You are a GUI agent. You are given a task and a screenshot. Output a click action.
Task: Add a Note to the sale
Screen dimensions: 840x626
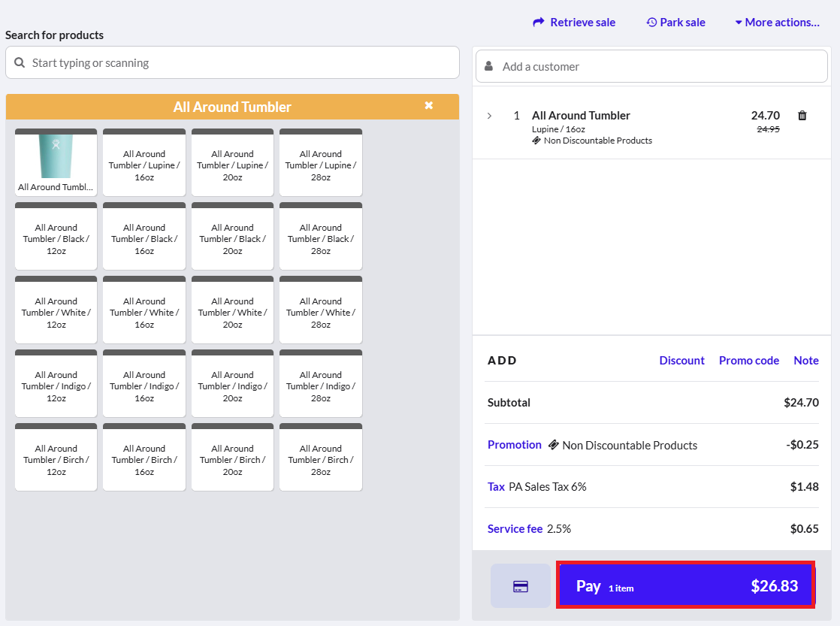pyautogui.click(x=805, y=360)
